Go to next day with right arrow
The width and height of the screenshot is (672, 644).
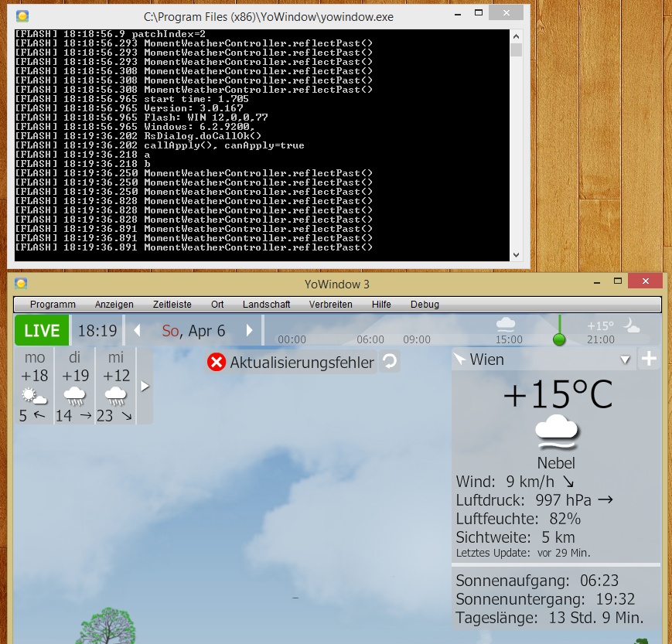click(x=249, y=331)
